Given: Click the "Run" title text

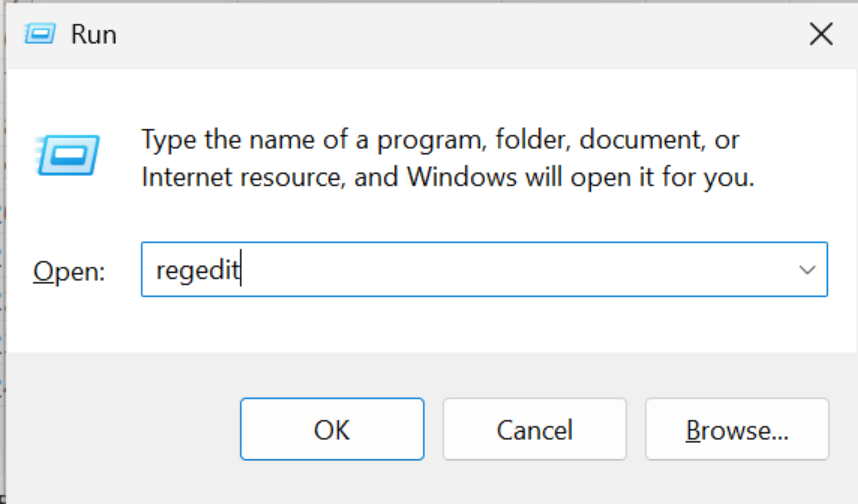Looking at the screenshot, I should [93, 35].
